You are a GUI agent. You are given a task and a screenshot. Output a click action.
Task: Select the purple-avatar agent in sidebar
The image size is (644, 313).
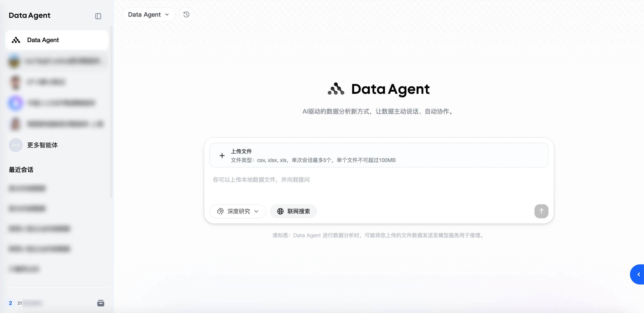point(16,103)
